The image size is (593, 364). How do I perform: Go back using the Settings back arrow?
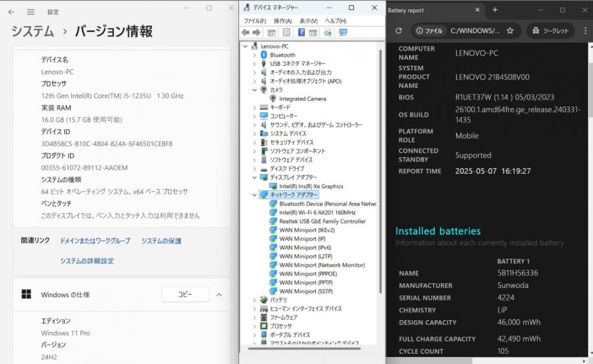pyautogui.click(x=11, y=12)
